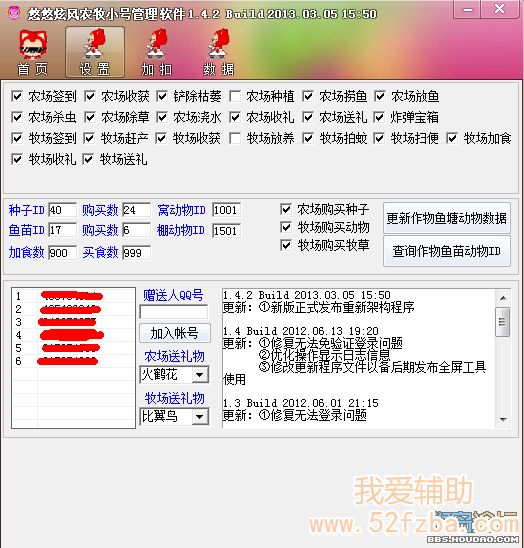Toggle the 农场放鱼 checkbox
Screen dimensions: 524x548
point(380,96)
